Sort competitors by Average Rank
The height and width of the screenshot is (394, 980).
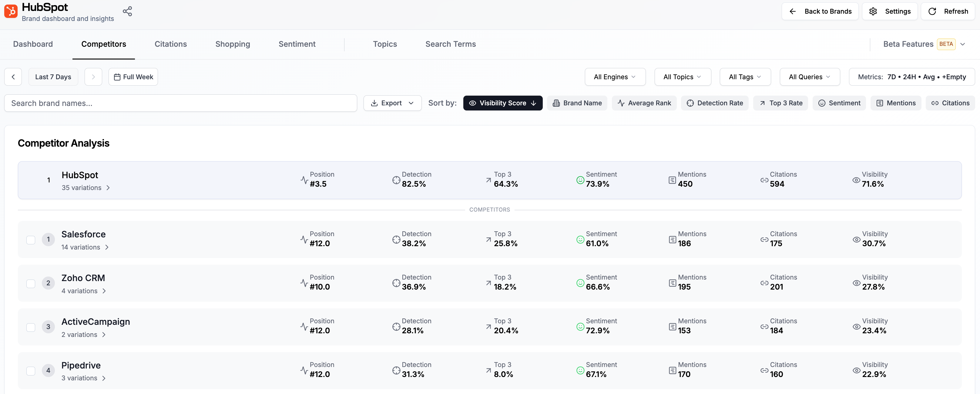644,103
